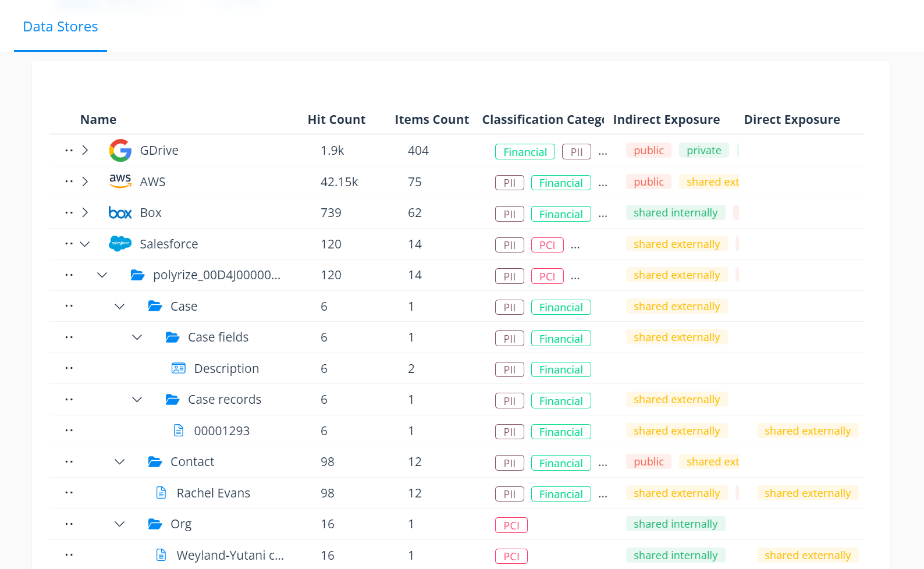Viewport: 924px width, 569px height.
Task: Collapse the Case records folder
Action: (137, 400)
